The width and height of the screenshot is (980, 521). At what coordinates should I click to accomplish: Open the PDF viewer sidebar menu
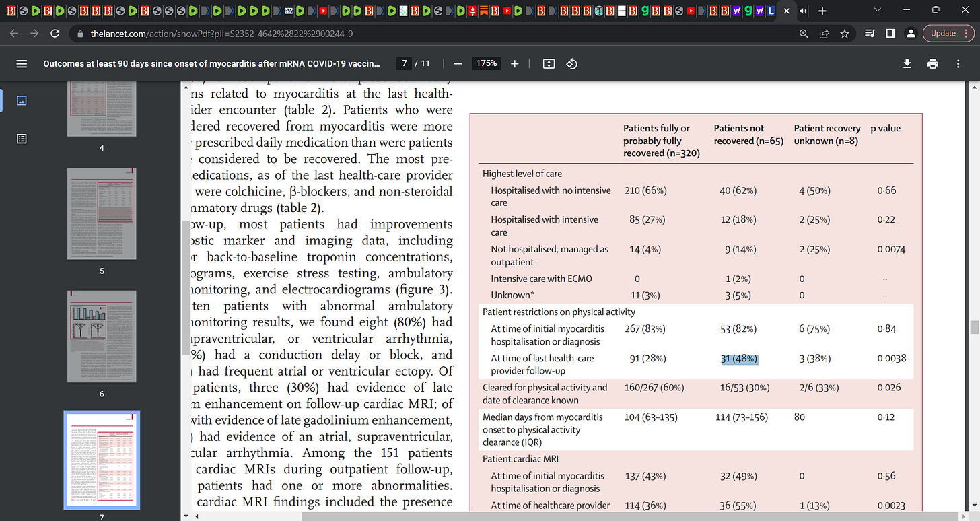click(x=22, y=63)
